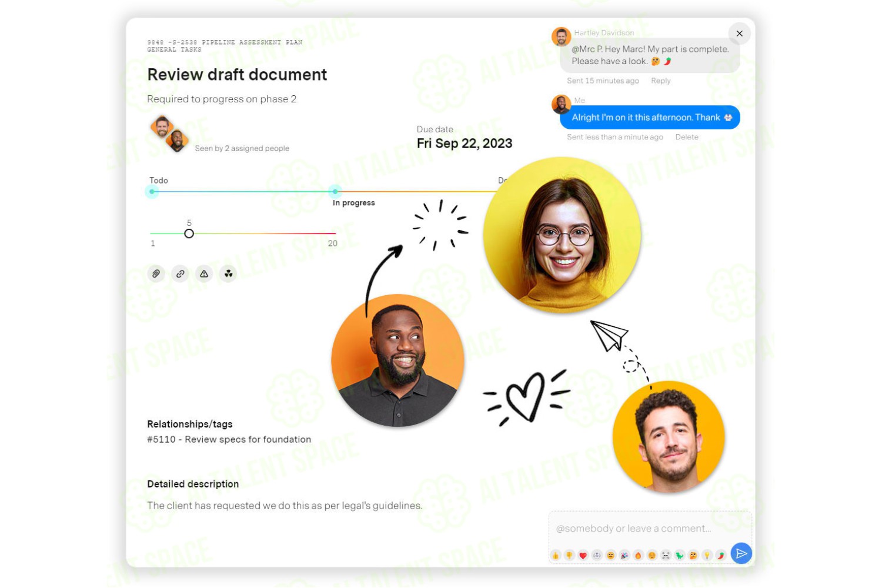Insert the skull and crossbones emoji
Viewport: 882px width, 588px height.
666,556
